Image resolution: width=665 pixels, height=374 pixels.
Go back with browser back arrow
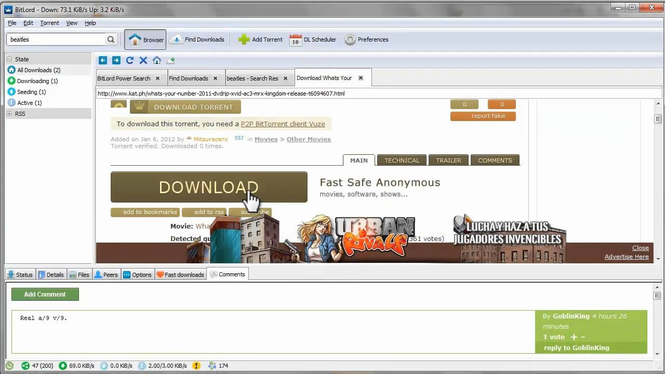tap(103, 60)
